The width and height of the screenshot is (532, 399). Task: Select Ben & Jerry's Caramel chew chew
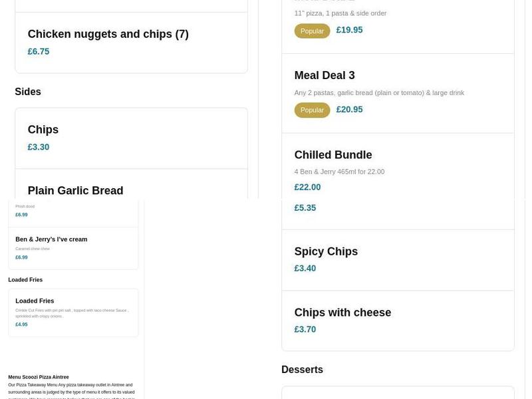click(x=51, y=239)
